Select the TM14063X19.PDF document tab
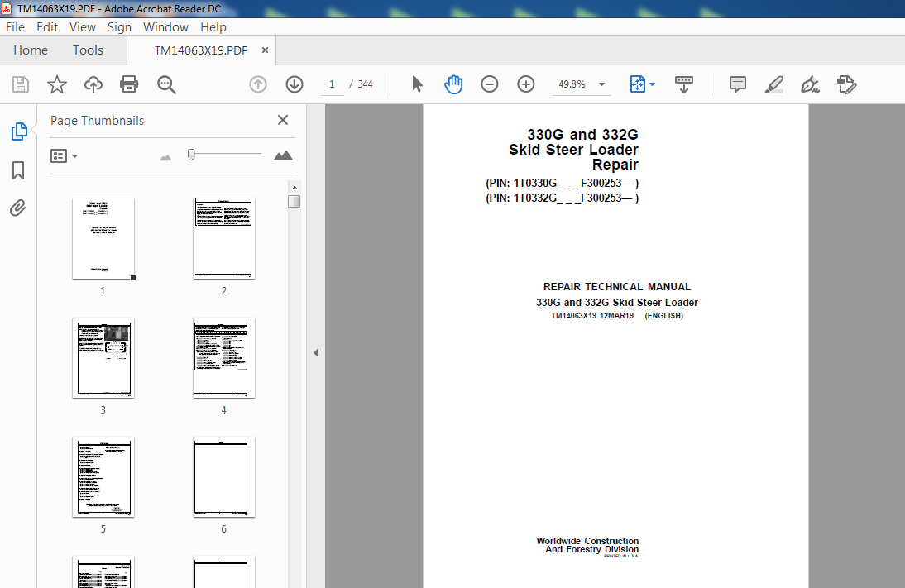This screenshot has height=588, width=905. point(200,50)
